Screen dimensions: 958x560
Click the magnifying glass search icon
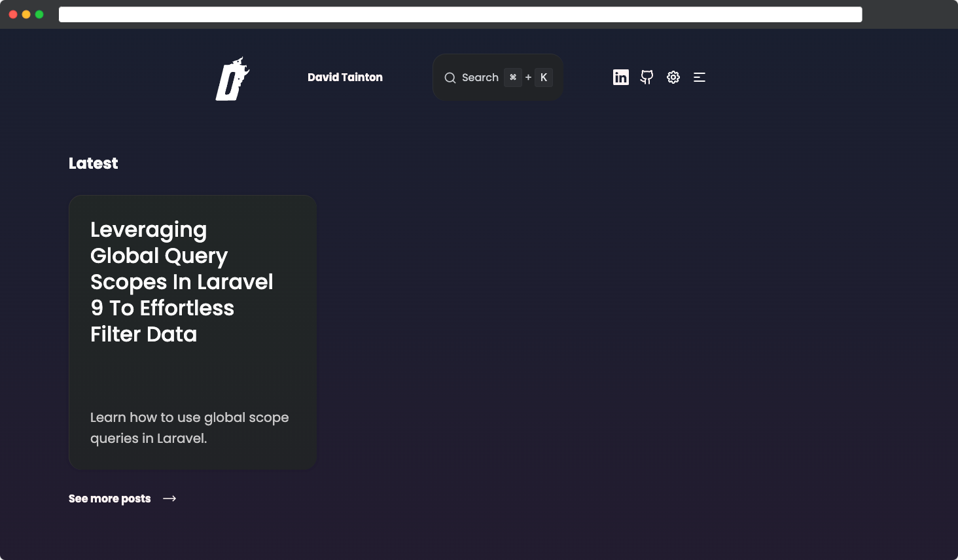(450, 78)
